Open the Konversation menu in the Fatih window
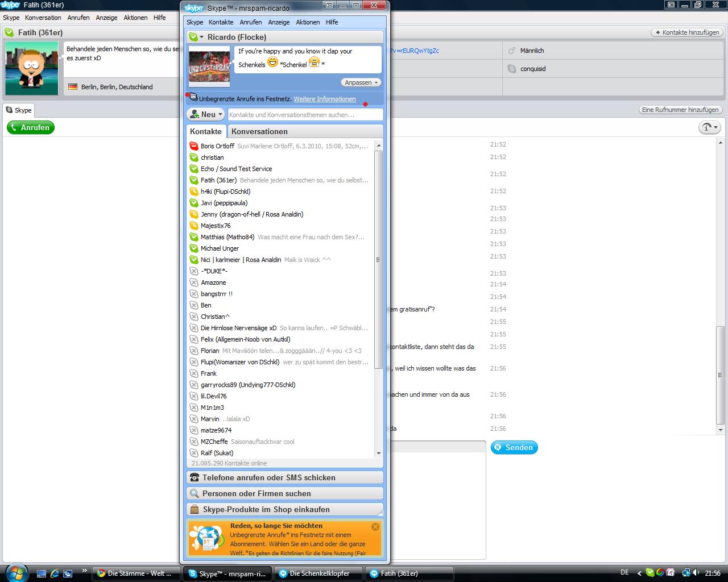The height and width of the screenshot is (582, 728). [43, 18]
